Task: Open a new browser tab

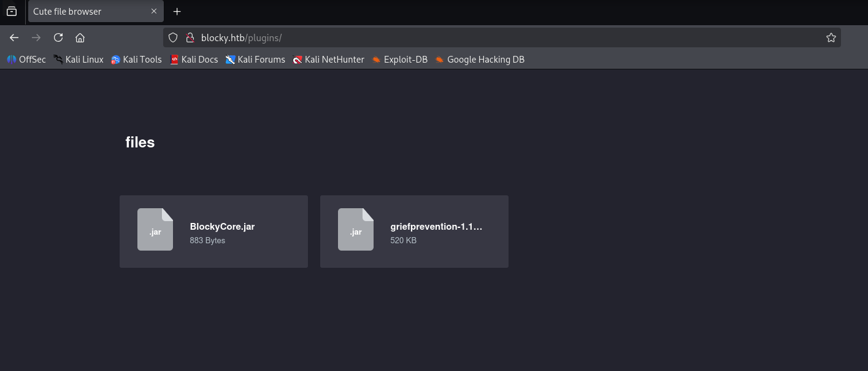Action: tap(177, 11)
